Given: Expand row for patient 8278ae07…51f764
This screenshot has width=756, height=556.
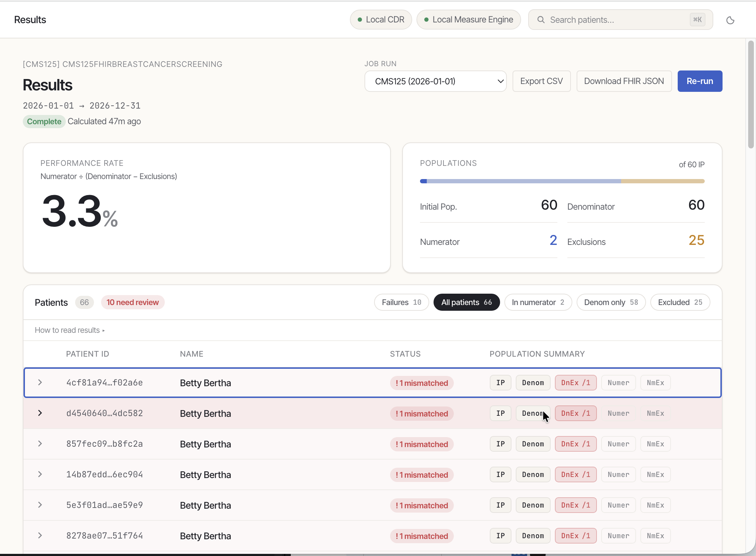Looking at the screenshot, I should [x=40, y=535].
